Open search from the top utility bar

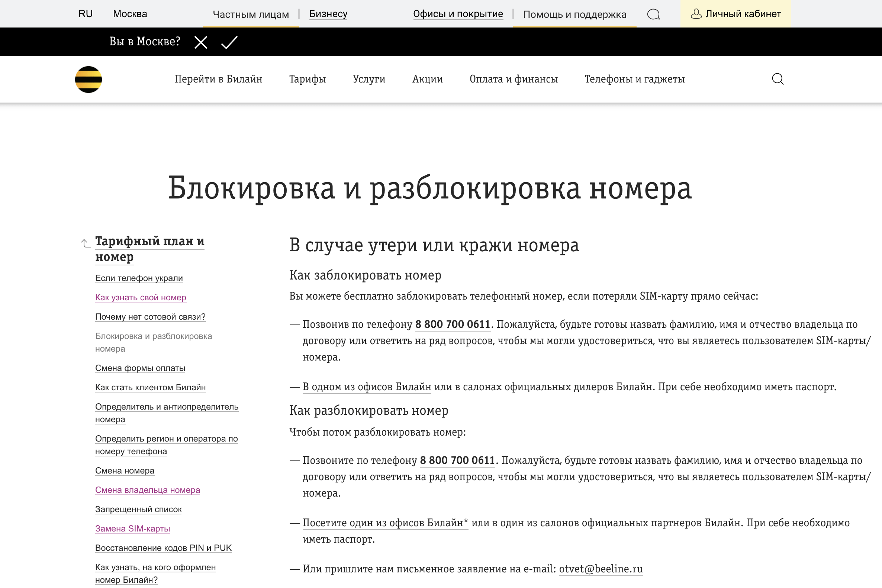(654, 14)
